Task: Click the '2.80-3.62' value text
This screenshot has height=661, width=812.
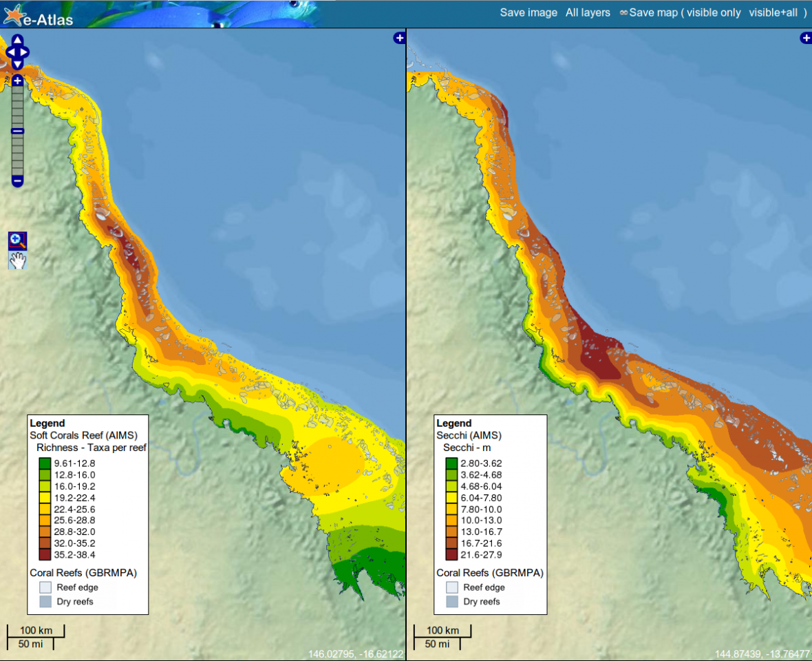Action: (x=481, y=463)
